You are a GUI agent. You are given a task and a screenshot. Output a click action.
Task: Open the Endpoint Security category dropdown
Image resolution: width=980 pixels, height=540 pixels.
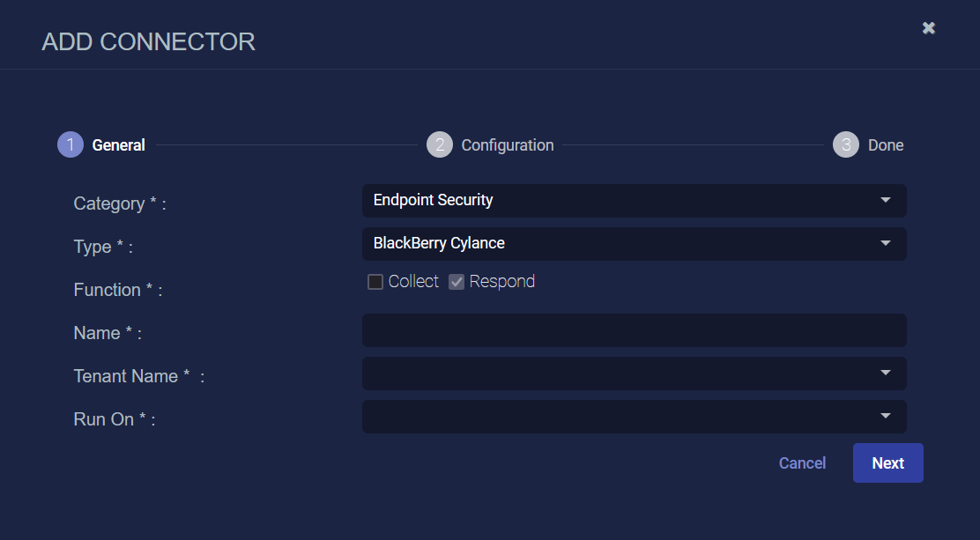click(634, 201)
